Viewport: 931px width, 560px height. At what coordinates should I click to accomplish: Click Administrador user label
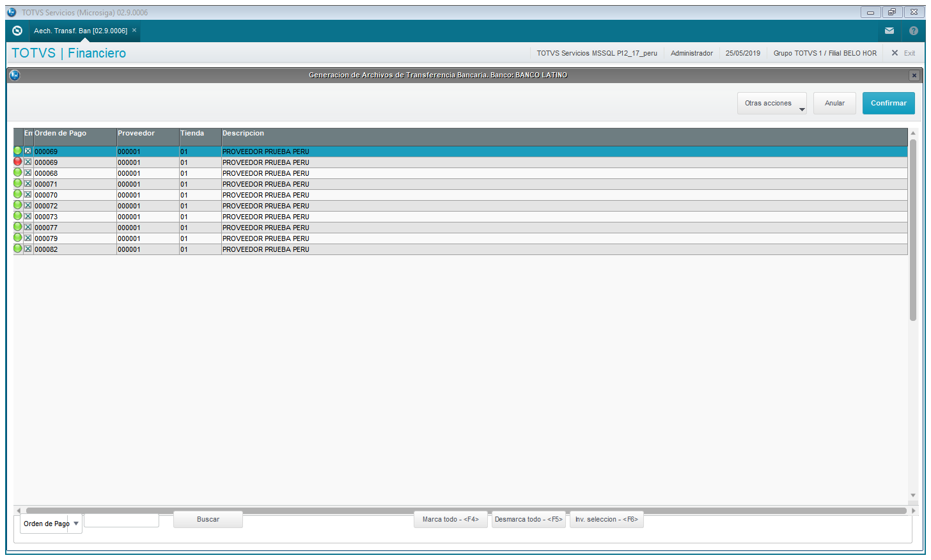(691, 53)
